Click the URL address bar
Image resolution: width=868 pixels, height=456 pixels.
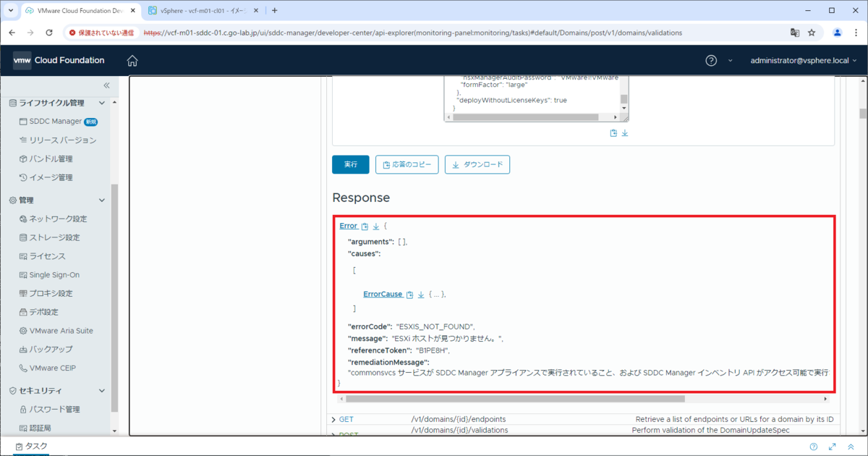click(463, 33)
